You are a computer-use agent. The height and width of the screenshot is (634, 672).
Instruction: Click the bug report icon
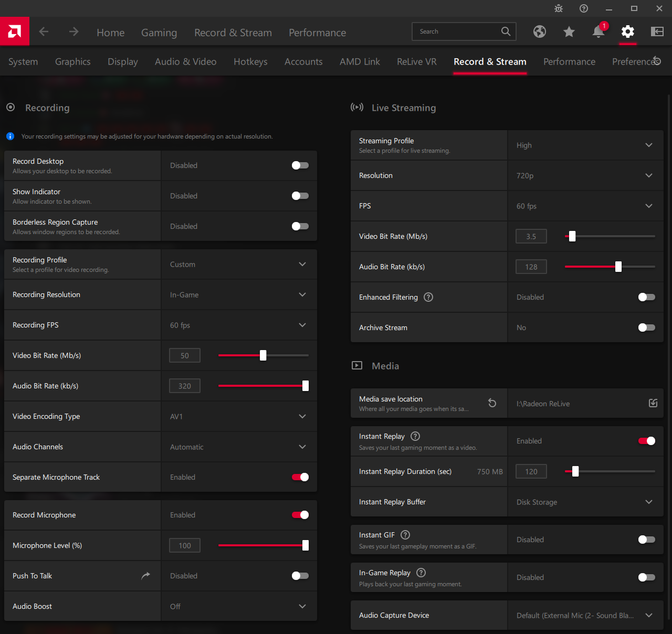tap(559, 8)
